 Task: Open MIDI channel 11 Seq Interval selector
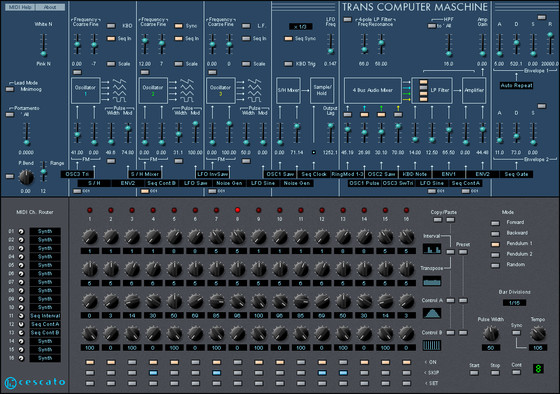click(x=45, y=316)
